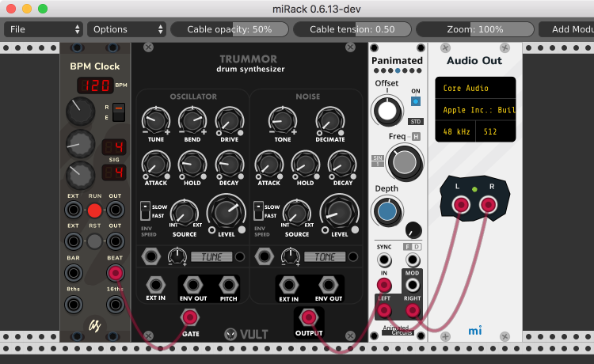Click the BPM Clock BEAT output jack
This screenshot has width=594, height=364.
point(116,273)
